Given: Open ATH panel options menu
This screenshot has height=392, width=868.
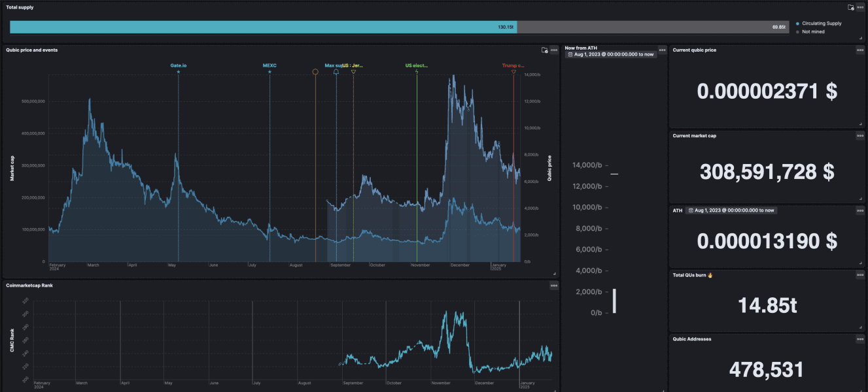Looking at the screenshot, I should (860, 210).
